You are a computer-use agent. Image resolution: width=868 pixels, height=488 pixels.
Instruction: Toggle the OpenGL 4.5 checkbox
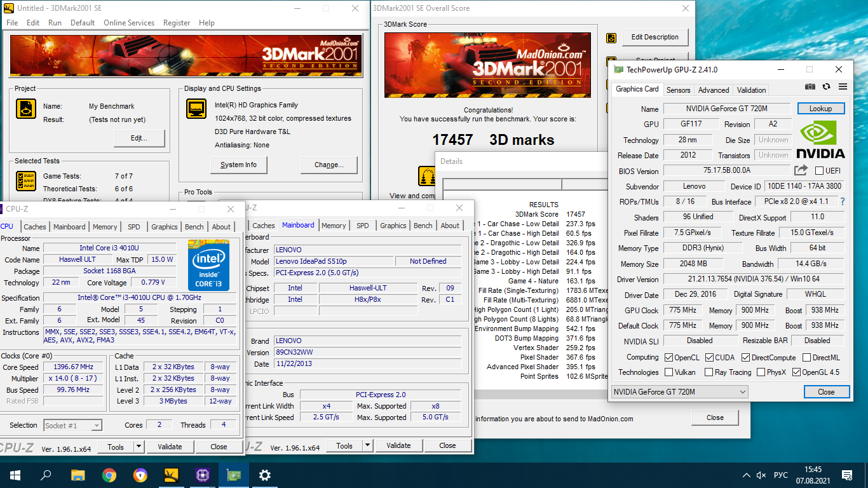(796, 372)
